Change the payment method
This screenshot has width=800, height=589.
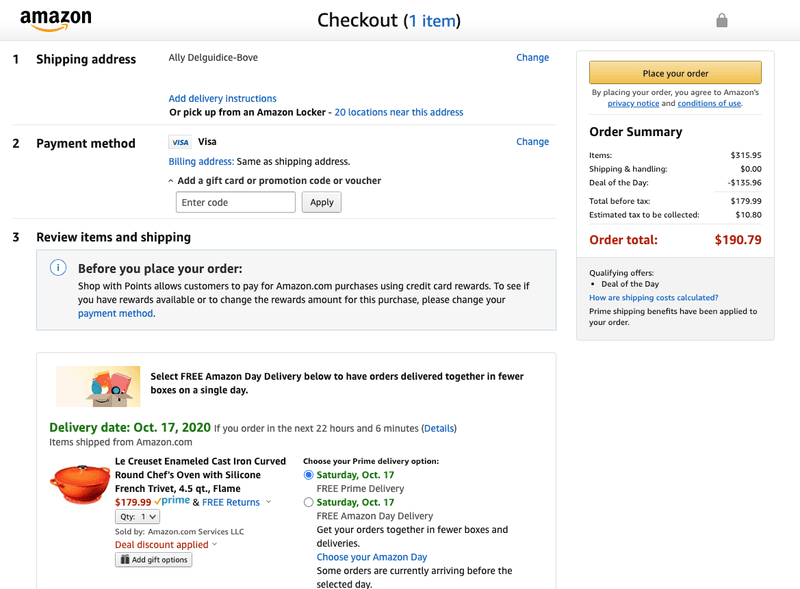tap(532, 141)
